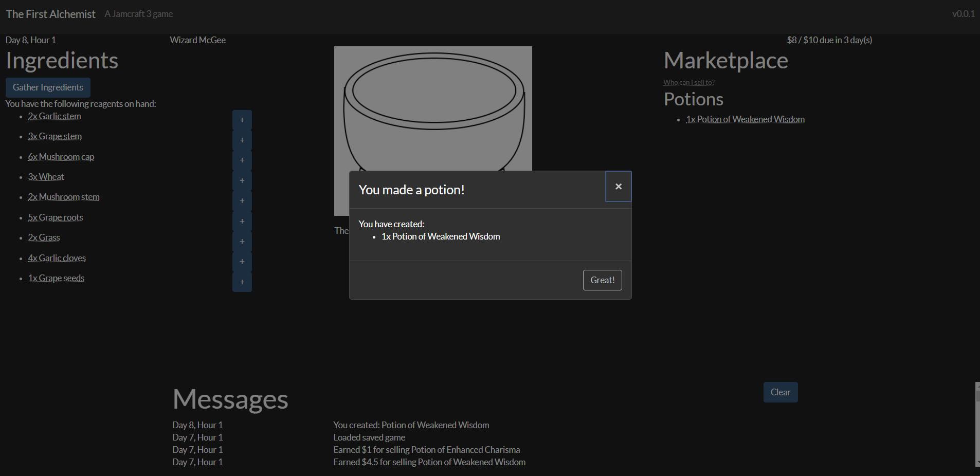The height and width of the screenshot is (476, 980).
Task: Select '4x Garlic cloves' ingredient text
Action: (57, 258)
